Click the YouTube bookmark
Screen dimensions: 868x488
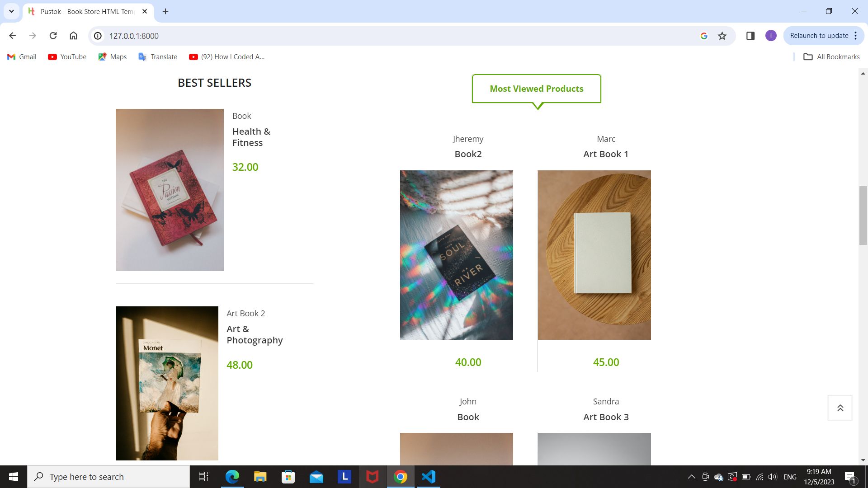coord(67,57)
